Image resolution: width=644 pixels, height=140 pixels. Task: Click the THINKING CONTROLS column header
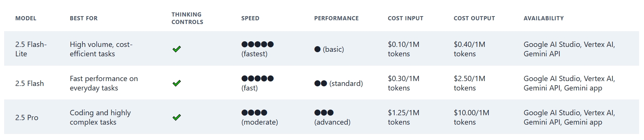[187, 18]
